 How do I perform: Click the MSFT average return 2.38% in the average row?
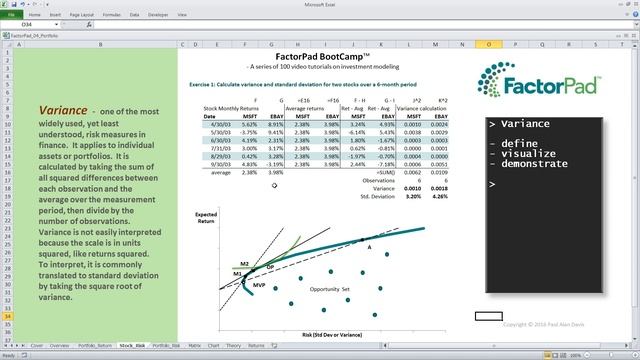coord(249,172)
